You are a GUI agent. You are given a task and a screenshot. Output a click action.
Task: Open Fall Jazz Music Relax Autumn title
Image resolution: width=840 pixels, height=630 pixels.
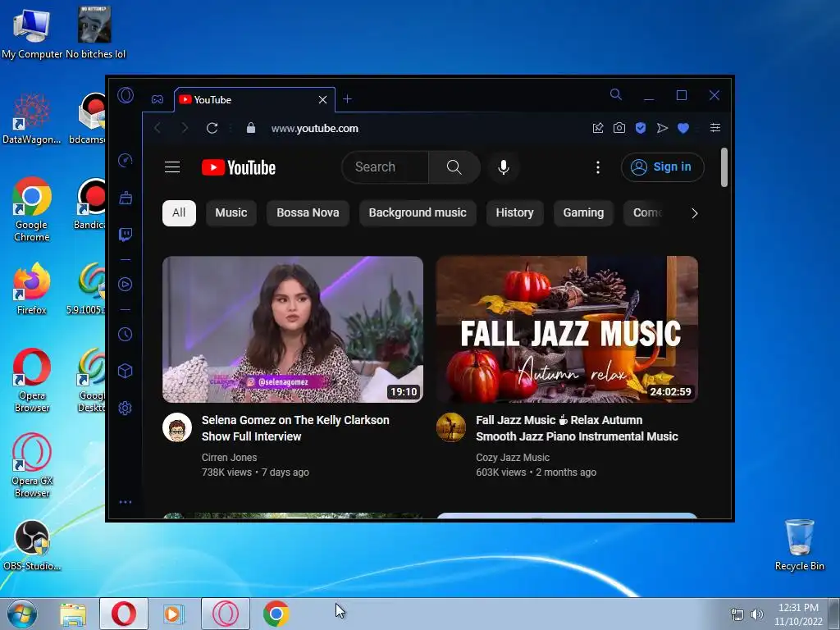coord(577,428)
